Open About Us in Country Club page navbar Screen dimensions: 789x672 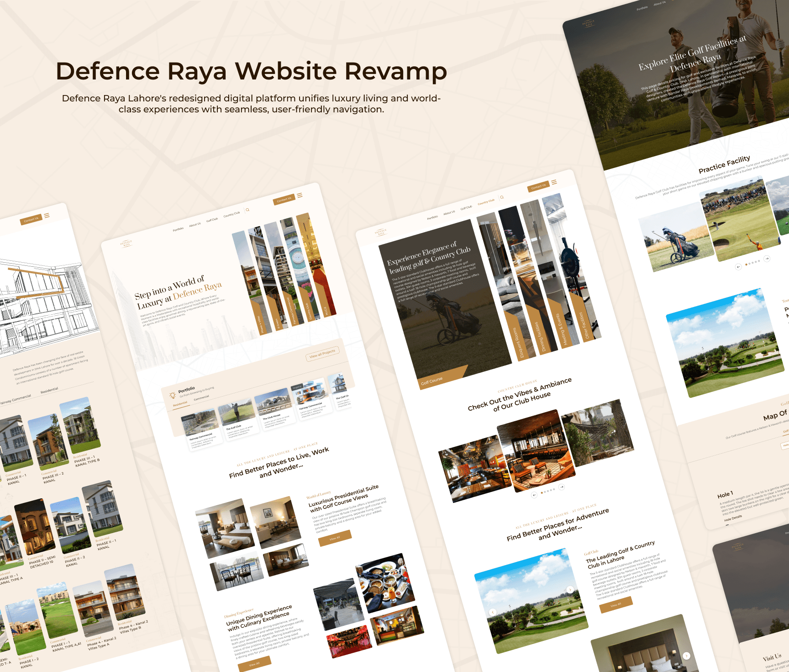click(x=449, y=212)
